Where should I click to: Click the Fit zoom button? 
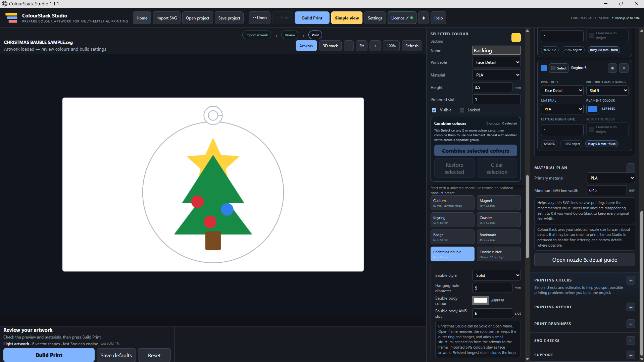coord(361,46)
